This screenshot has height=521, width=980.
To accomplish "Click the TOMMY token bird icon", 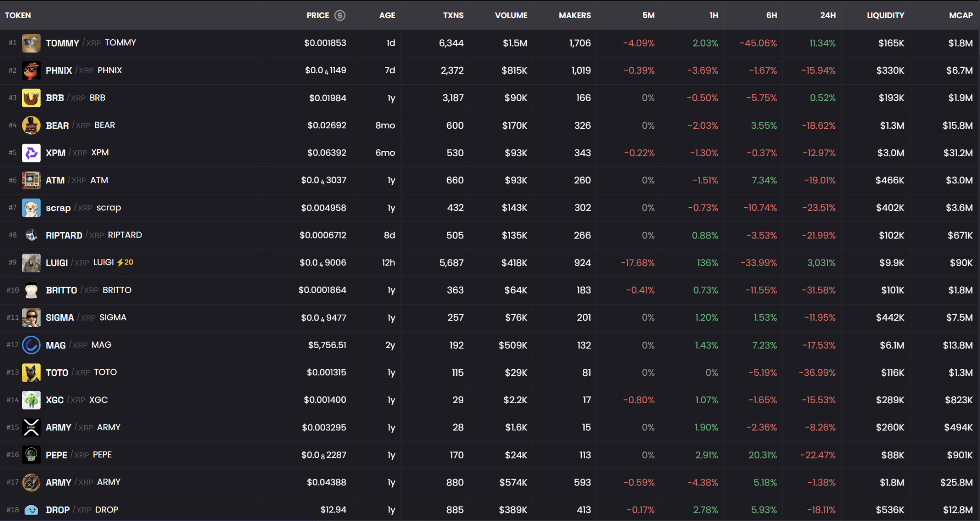I will tap(31, 43).
